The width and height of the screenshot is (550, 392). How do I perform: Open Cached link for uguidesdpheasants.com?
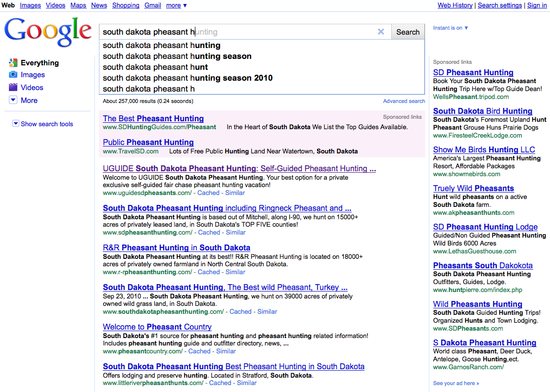(x=208, y=193)
